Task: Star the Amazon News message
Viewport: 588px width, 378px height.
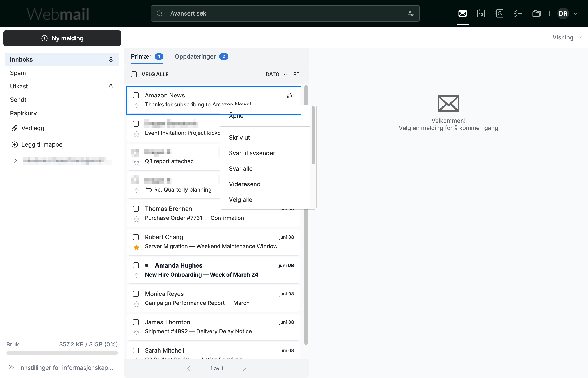Action: click(x=136, y=106)
